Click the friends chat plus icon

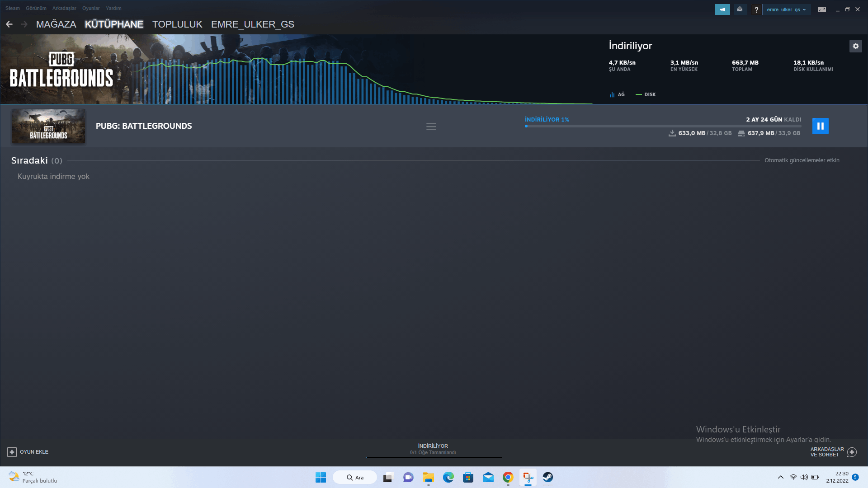tap(852, 452)
